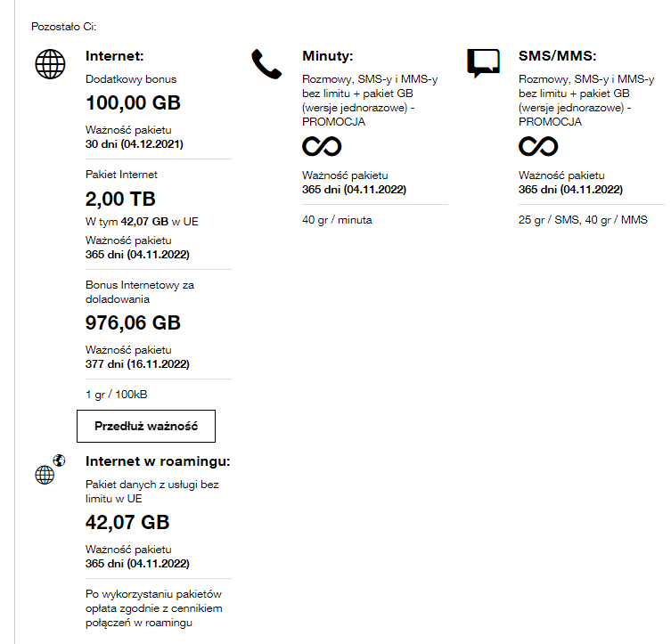Click the 40 gr / minuta rate text
This screenshot has height=644, width=671.
pos(337,220)
